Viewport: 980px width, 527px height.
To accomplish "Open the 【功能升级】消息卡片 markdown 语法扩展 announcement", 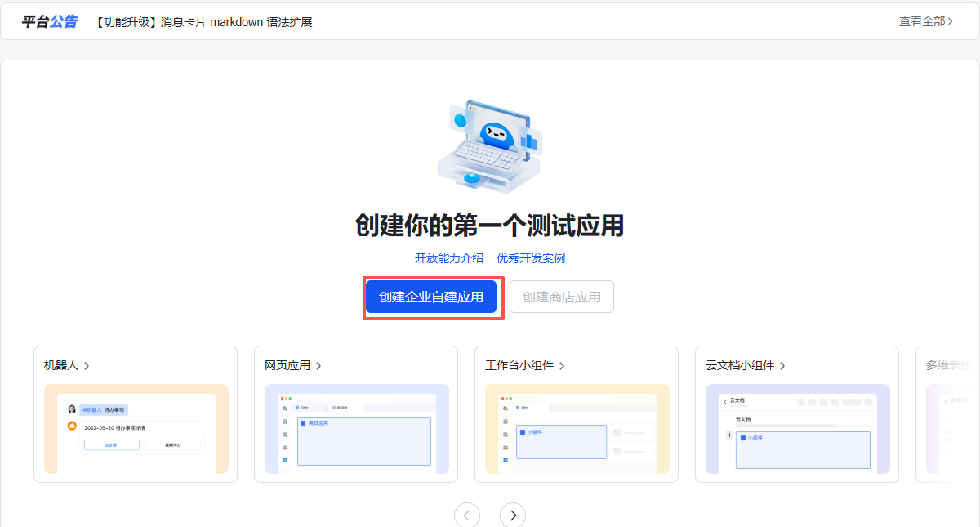I will click(203, 22).
